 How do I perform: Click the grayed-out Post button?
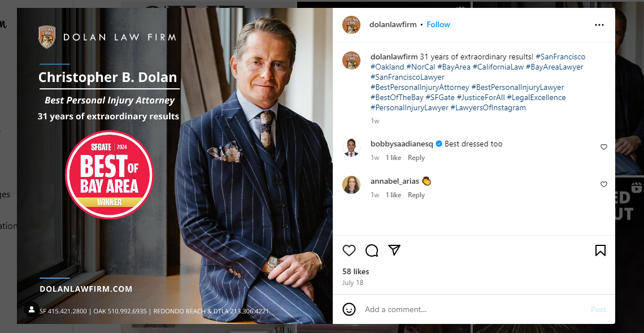[599, 309]
